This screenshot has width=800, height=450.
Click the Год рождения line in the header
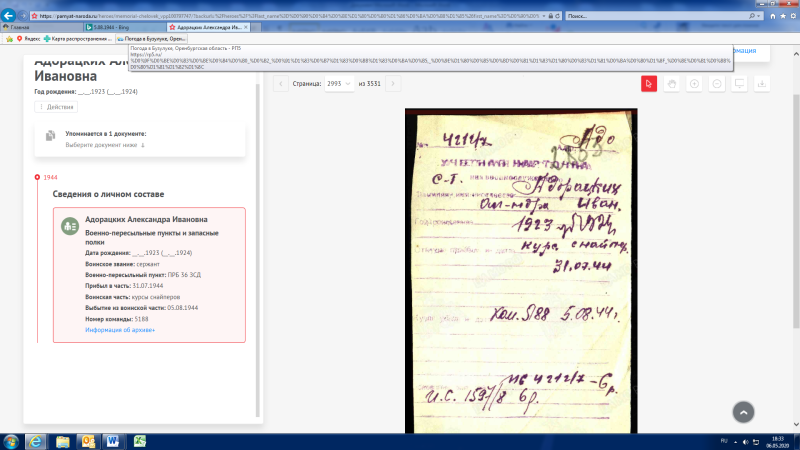pos(86,92)
